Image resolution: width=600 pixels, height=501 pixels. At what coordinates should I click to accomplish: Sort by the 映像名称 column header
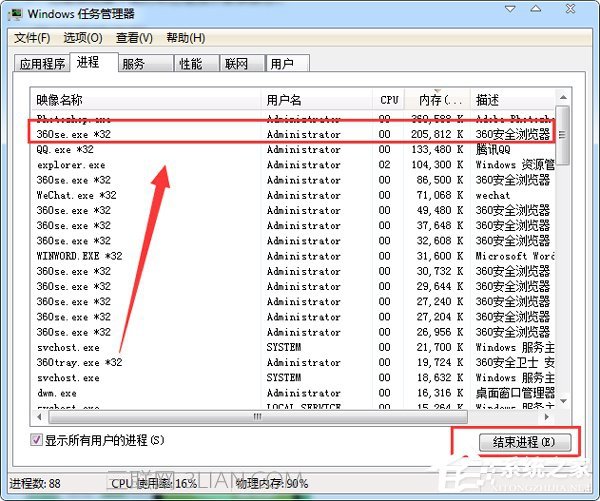(x=60, y=100)
